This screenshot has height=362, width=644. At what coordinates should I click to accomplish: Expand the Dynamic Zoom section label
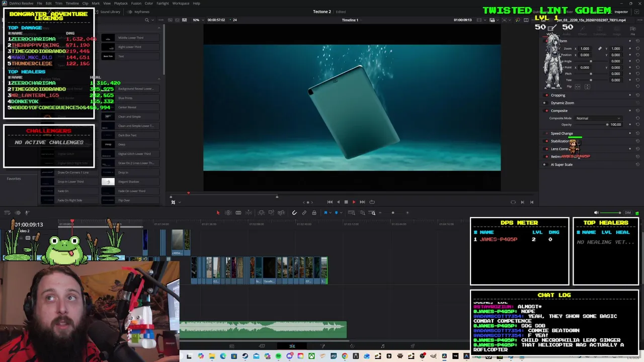562,103
